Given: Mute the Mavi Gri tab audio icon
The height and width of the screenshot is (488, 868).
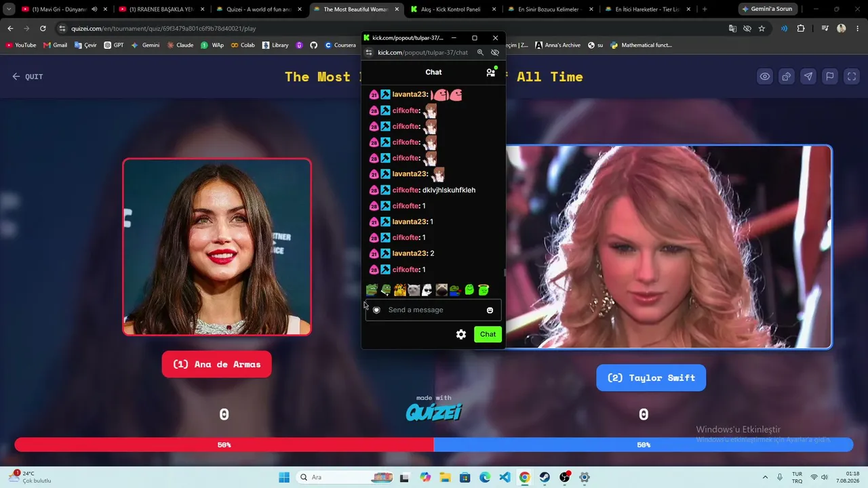Looking at the screenshot, I should point(94,9).
